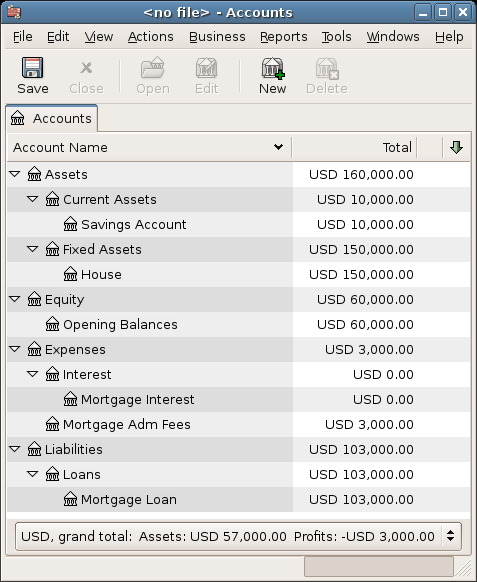This screenshot has width=477, height=582.
Task: Select the Mortgage Adm Fees account name
Action: 127,424
